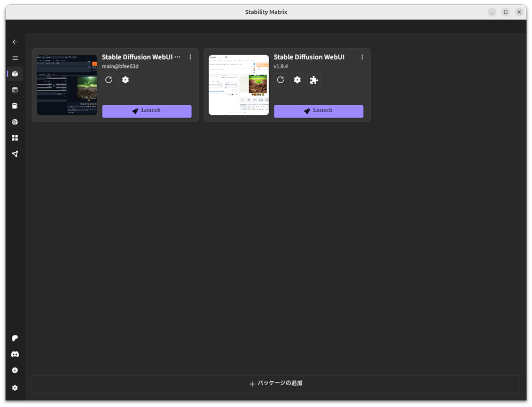The width and height of the screenshot is (532, 407).
Task: Open the Checkpoints manager icon in the sidebar
Action: 15,106
